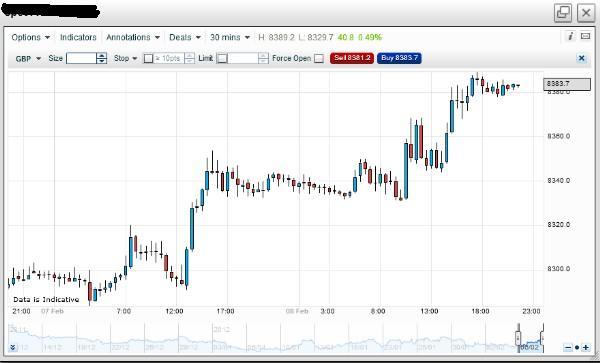600x363 pixels.
Task: Click the H 8389.2 high value
Action: (x=277, y=37)
